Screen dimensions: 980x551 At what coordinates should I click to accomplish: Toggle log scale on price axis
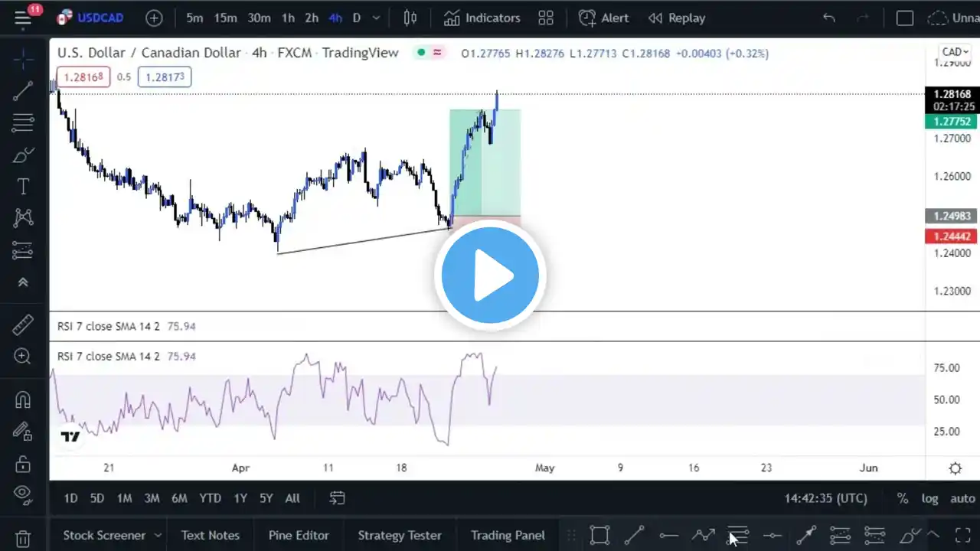[x=929, y=498]
